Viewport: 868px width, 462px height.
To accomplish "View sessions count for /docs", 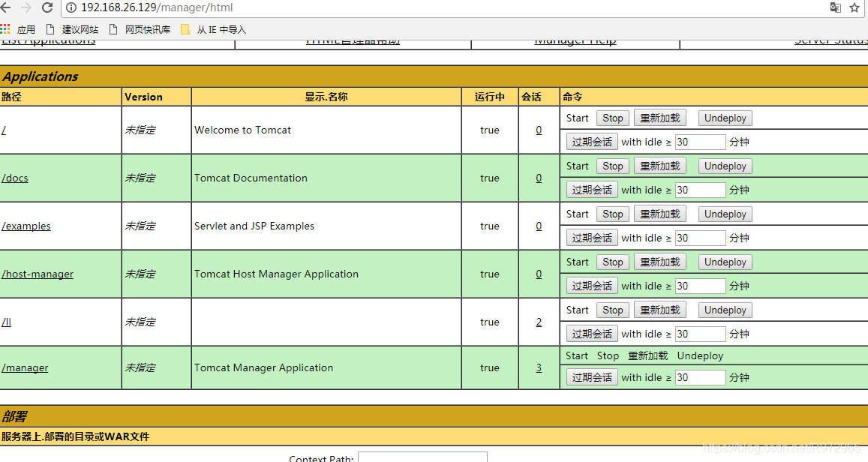I will [539, 178].
